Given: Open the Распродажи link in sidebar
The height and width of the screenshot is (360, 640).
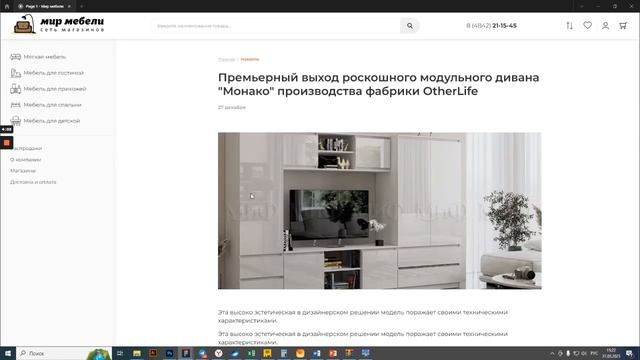Looking at the screenshot, I should pos(27,148).
